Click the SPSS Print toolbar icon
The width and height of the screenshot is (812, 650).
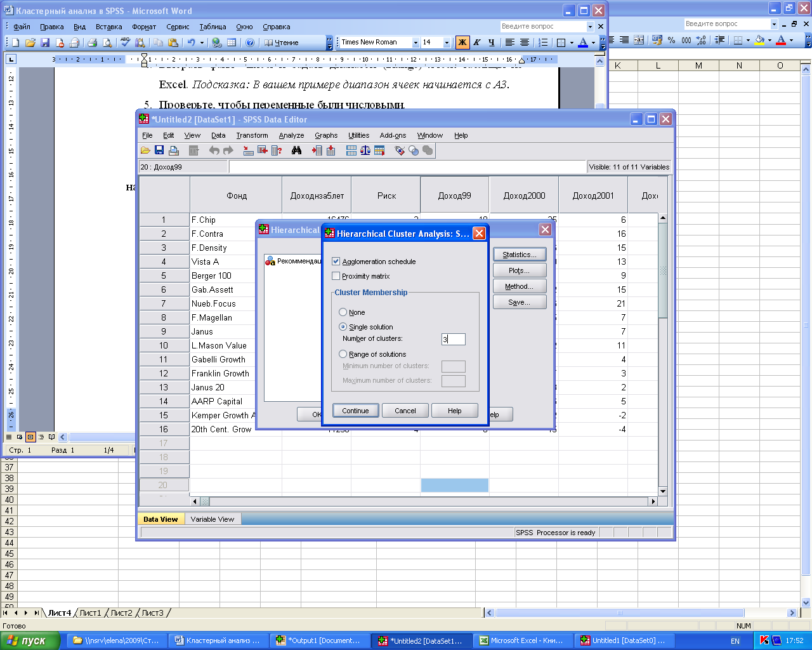coord(174,150)
